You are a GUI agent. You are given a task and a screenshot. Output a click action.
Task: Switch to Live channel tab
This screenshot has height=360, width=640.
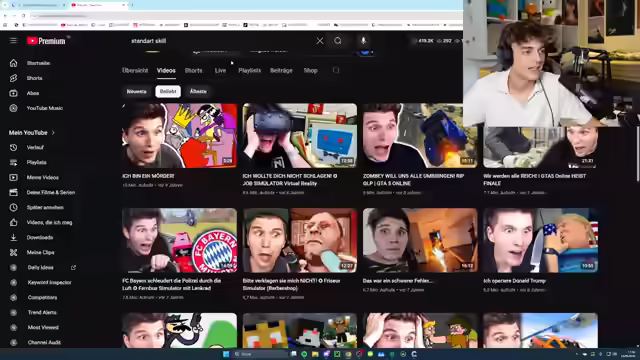220,70
